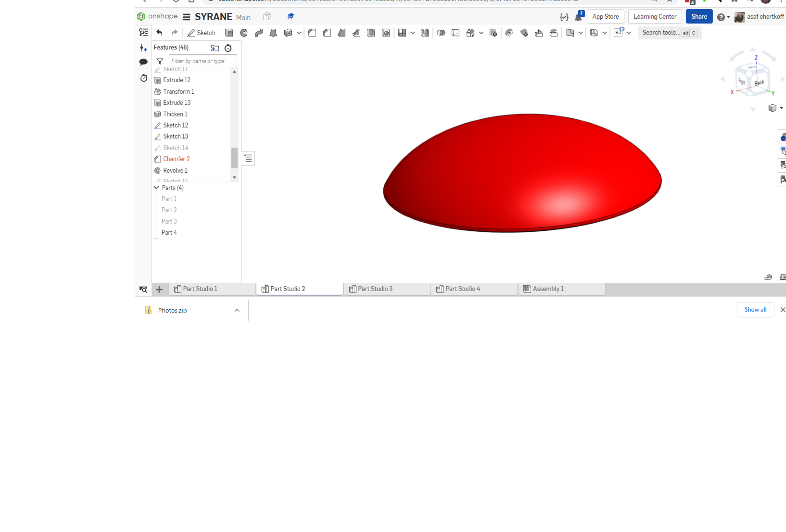Select the Thicken tool icon
The width and height of the screenshot is (786, 532).
pyautogui.click(x=288, y=33)
